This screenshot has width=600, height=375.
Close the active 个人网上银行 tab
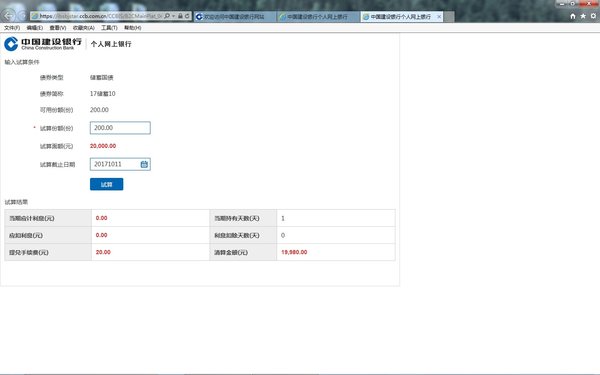(x=439, y=16)
